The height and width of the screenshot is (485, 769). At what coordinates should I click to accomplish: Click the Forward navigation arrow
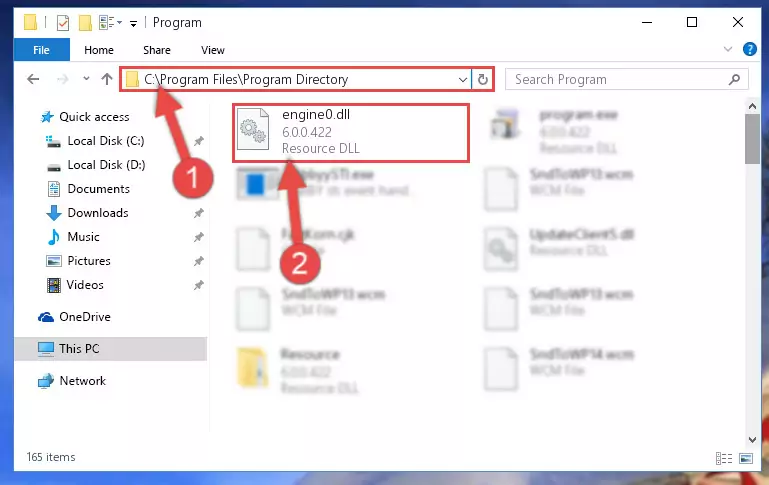[62, 79]
